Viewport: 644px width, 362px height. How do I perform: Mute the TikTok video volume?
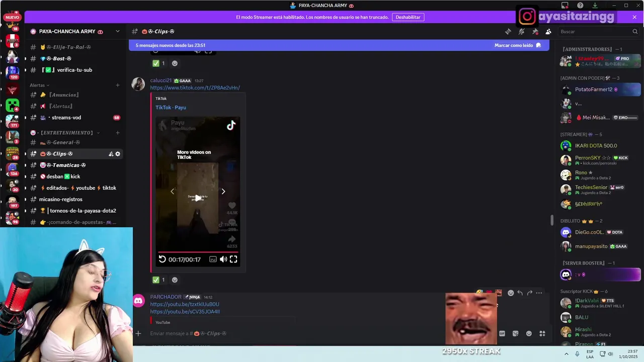coord(223,259)
